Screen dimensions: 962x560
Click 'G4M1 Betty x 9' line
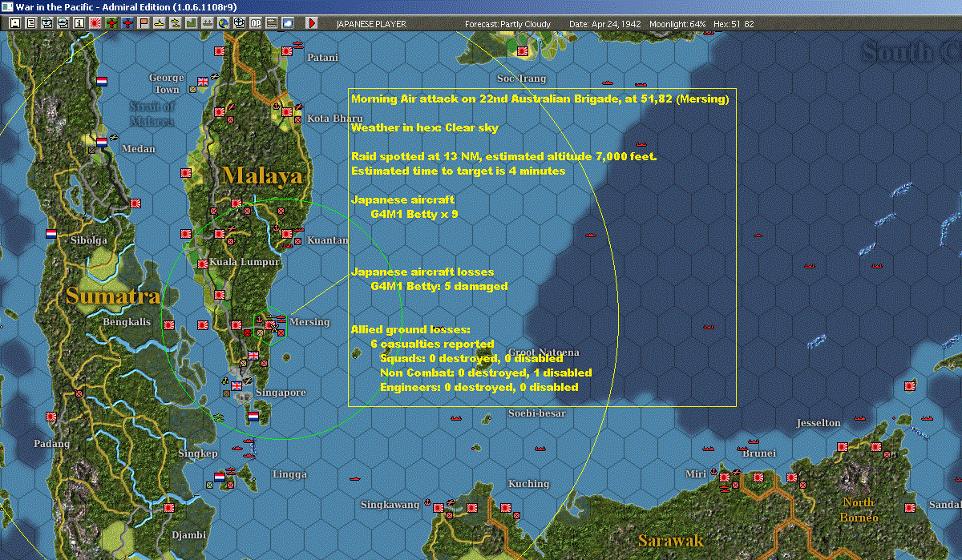[x=414, y=215]
